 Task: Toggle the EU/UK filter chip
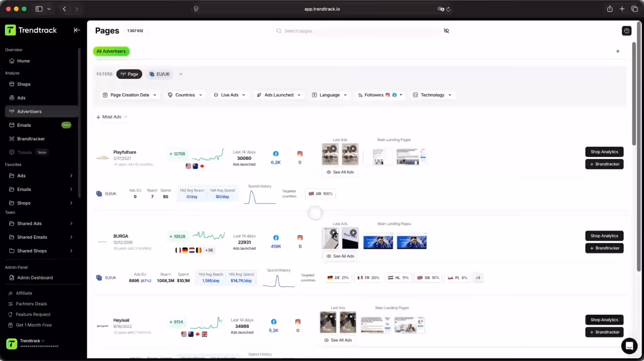coord(160,74)
